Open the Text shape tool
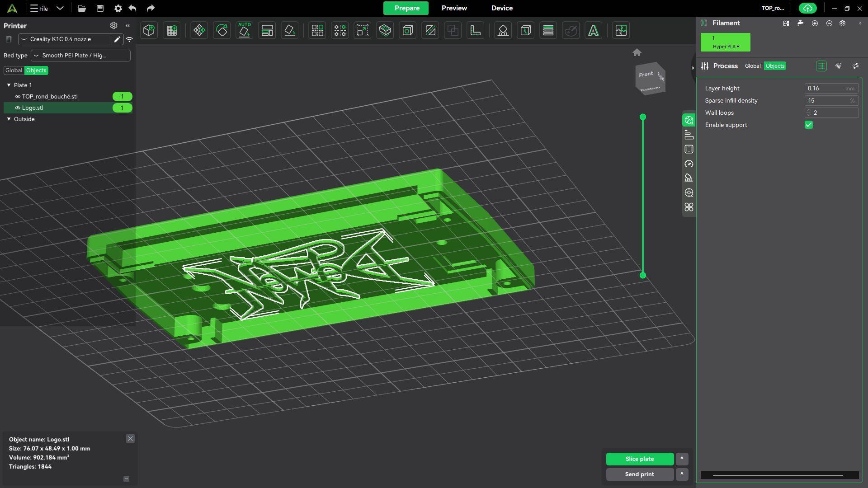Viewport: 868px width, 488px height. 593,30
